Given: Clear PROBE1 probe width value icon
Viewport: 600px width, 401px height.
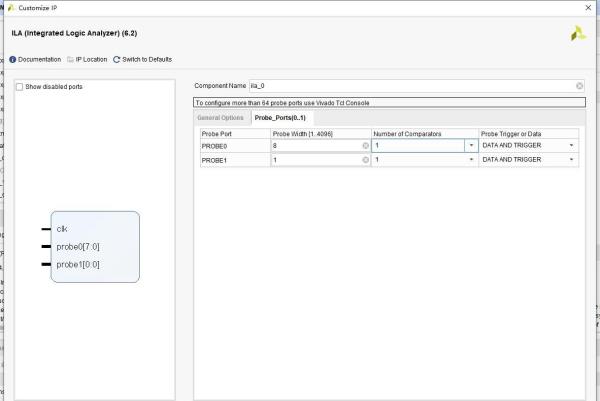Looking at the screenshot, I should coord(365,160).
